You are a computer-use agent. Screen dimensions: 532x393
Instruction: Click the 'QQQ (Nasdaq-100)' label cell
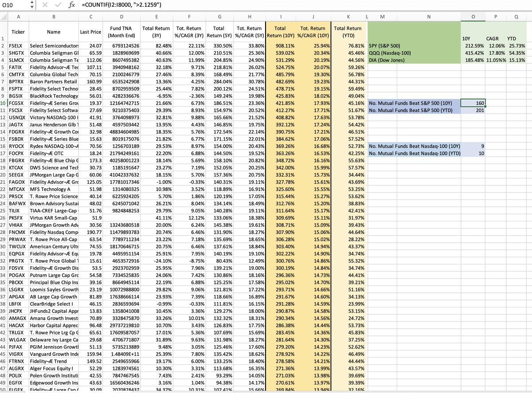(415, 53)
